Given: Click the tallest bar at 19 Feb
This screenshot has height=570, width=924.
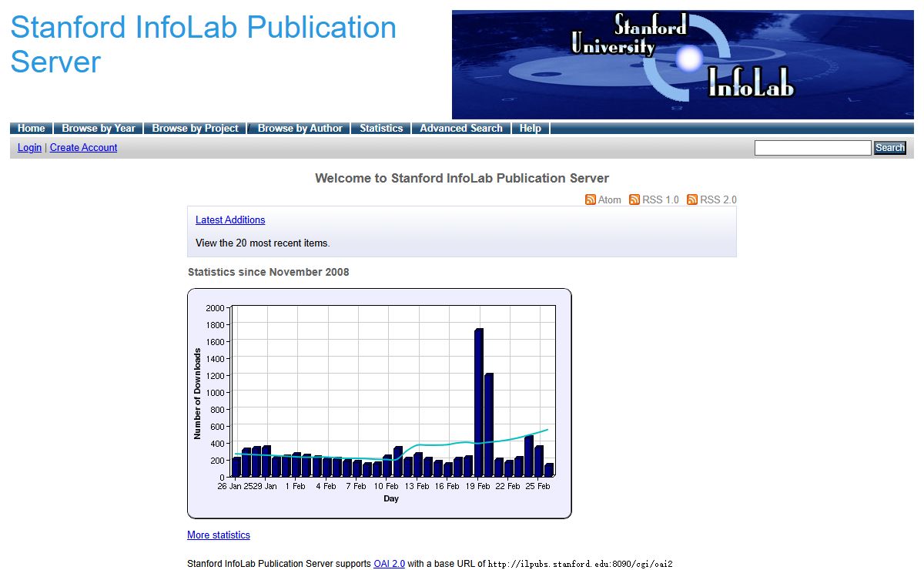Looking at the screenshot, I should click(x=479, y=403).
